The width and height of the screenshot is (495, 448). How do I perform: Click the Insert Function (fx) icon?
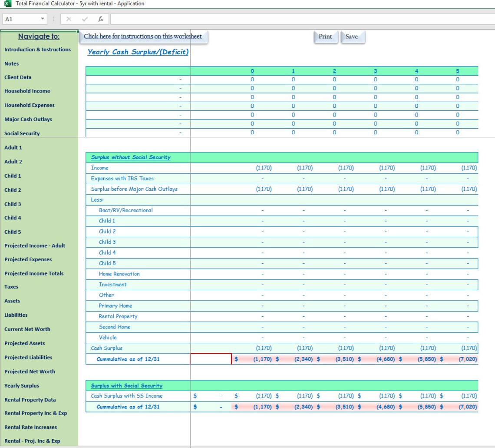click(100, 19)
